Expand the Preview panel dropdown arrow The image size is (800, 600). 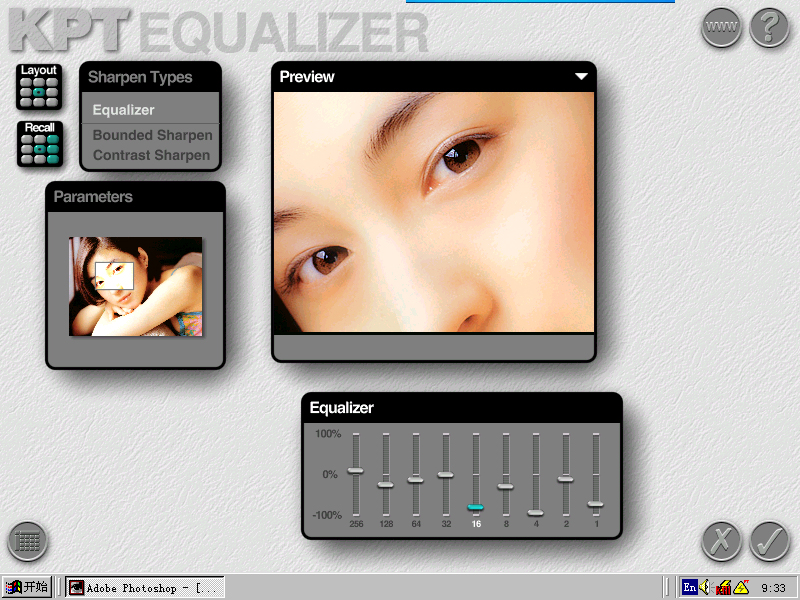(x=581, y=77)
